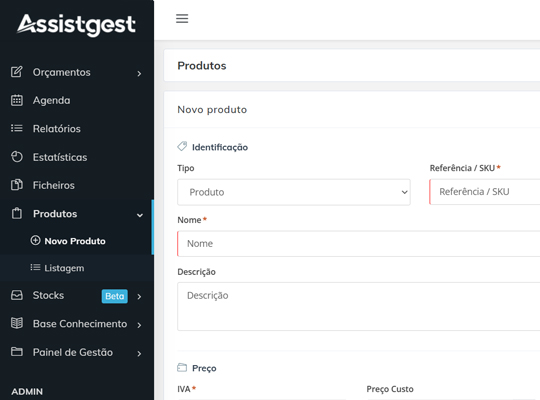Click the Beta badge next to Stocks
This screenshot has height=400, width=540.
115,296
